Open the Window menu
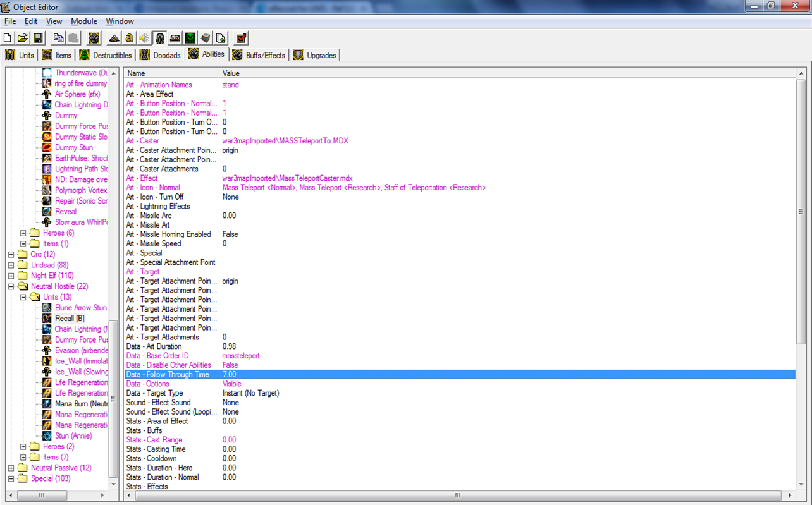Image resolution: width=812 pixels, height=505 pixels. point(120,21)
